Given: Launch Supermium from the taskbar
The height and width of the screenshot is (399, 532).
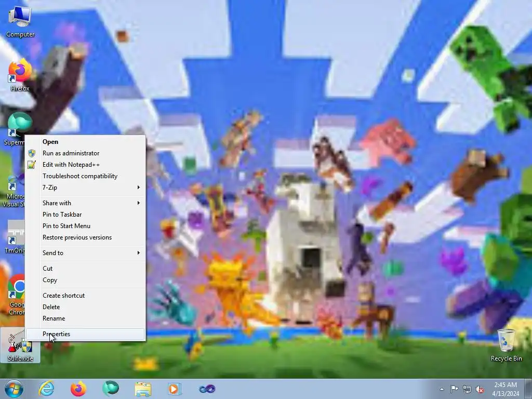Looking at the screenshot, I should (x=111, y=389).
